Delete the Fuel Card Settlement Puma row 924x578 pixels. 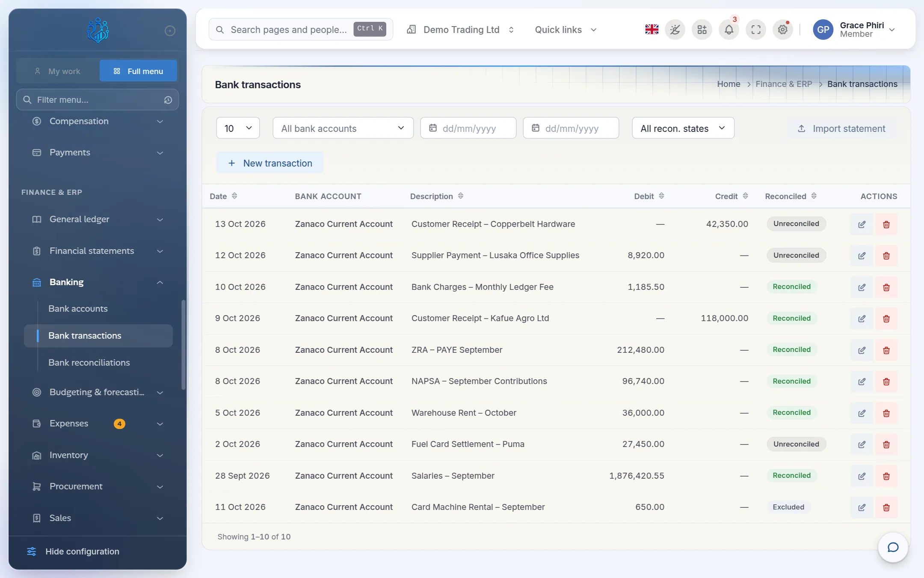[886, 444]
